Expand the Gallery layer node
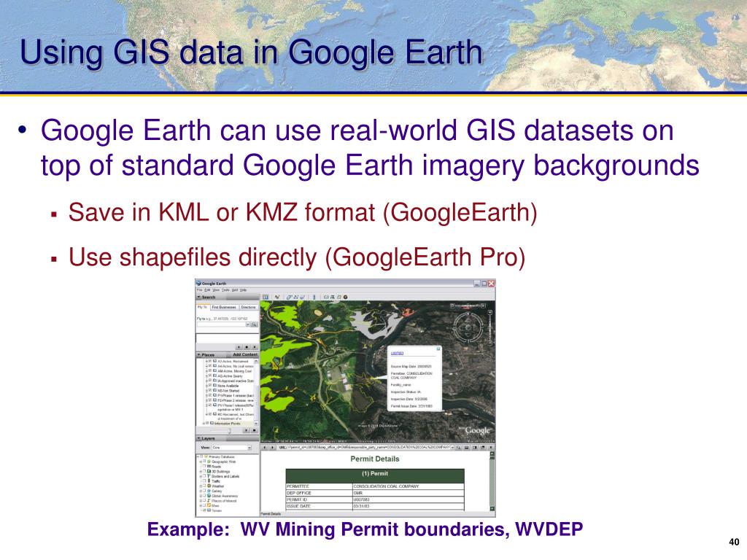This screenshot has width=747, height=560. coord(201,491)
